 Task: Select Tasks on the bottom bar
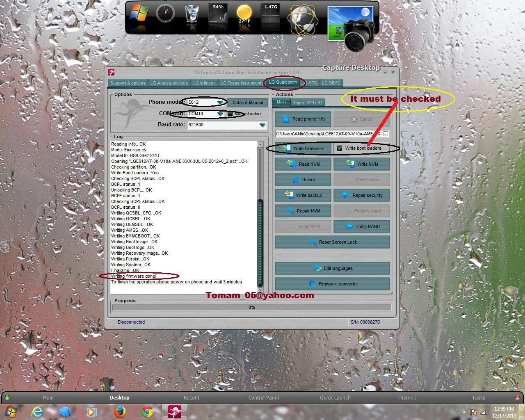coord(478,397)
